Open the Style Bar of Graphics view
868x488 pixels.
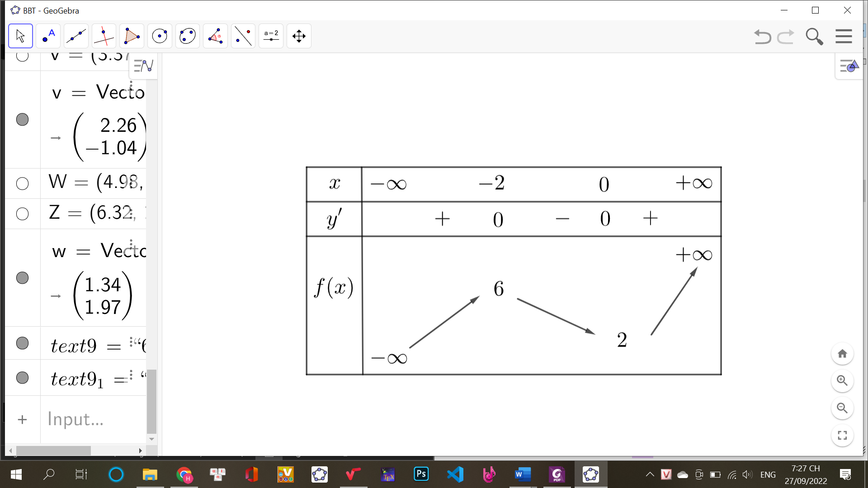(x=849, y=67)
